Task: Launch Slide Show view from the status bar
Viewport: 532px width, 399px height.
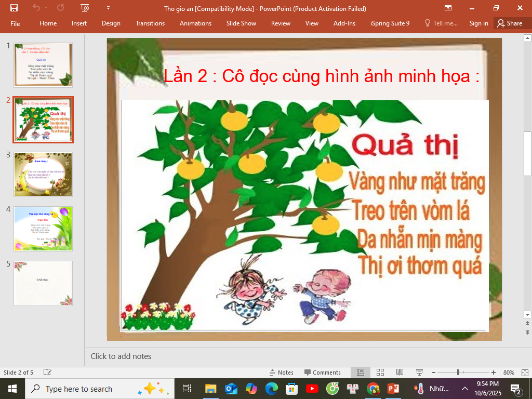Action: [x=419, y=373]
